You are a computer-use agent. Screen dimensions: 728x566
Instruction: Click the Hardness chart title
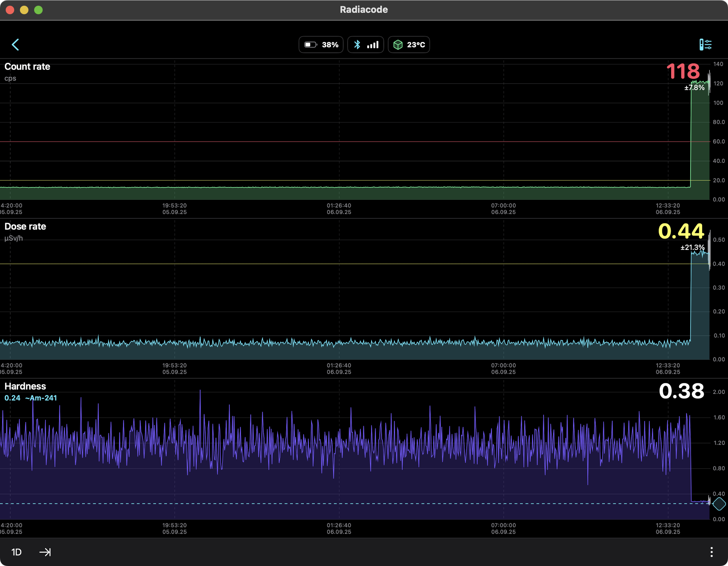[25, 386]
